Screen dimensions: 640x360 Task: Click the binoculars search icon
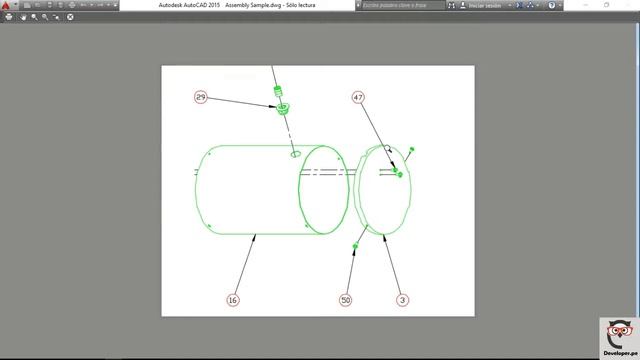[451, 5]
